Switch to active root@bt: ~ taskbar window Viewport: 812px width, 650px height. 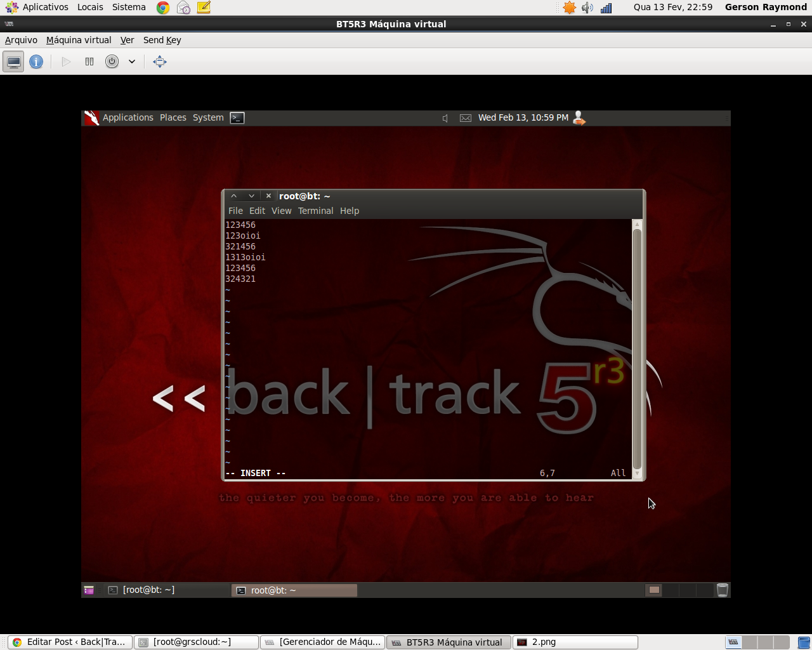click(294, 590)
